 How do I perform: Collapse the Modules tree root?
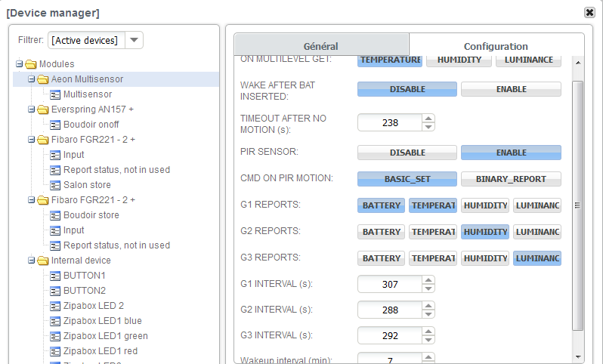point(20,64)
